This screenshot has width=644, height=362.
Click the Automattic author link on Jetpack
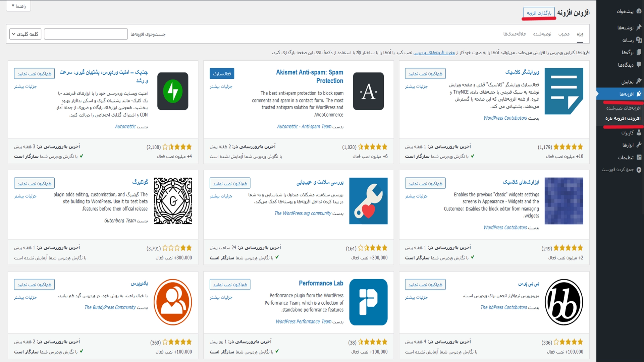click(x=125, y=127)
